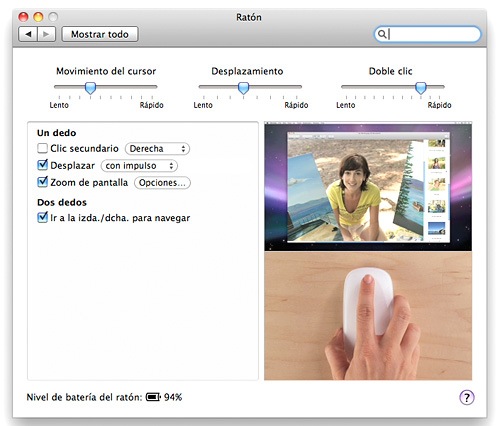
Task: Enable the Clic secundario checkbox
Action: [x=42, y=148]
